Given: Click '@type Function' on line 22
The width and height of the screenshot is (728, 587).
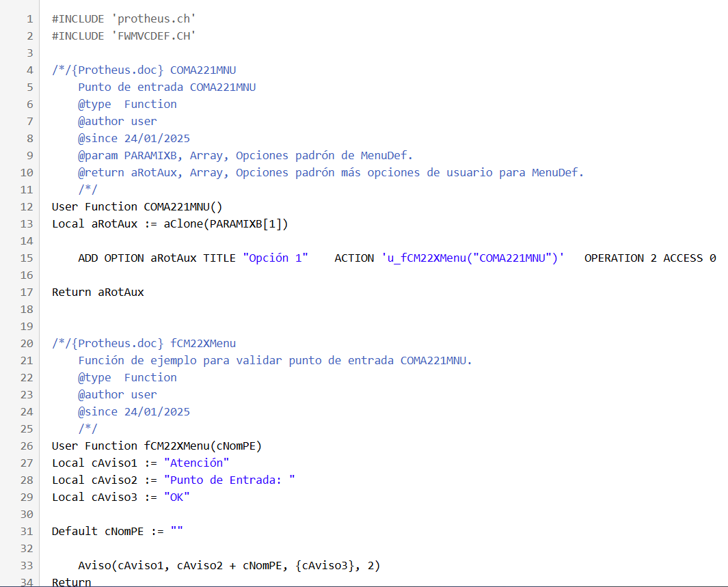Looking at the screenshot, I should pyautogui.click(x=128, y=378).
